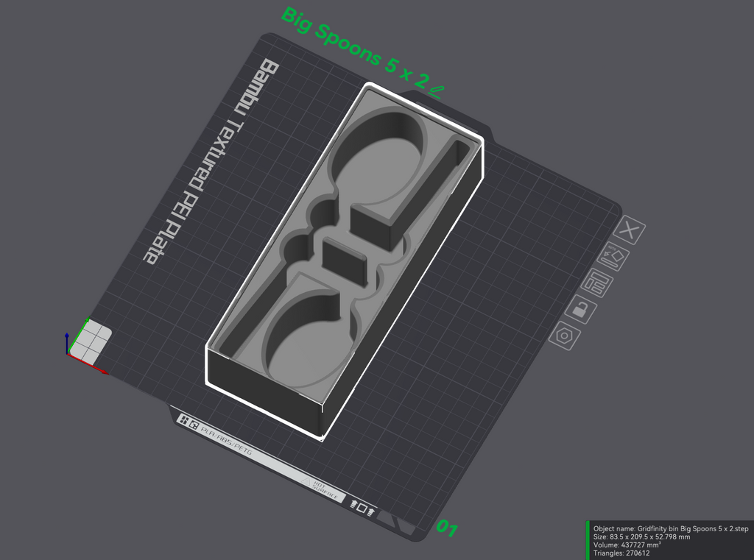Click the 'Volume: 437727 mm³' info line
The image size is (754, 560).
[627, 545]
